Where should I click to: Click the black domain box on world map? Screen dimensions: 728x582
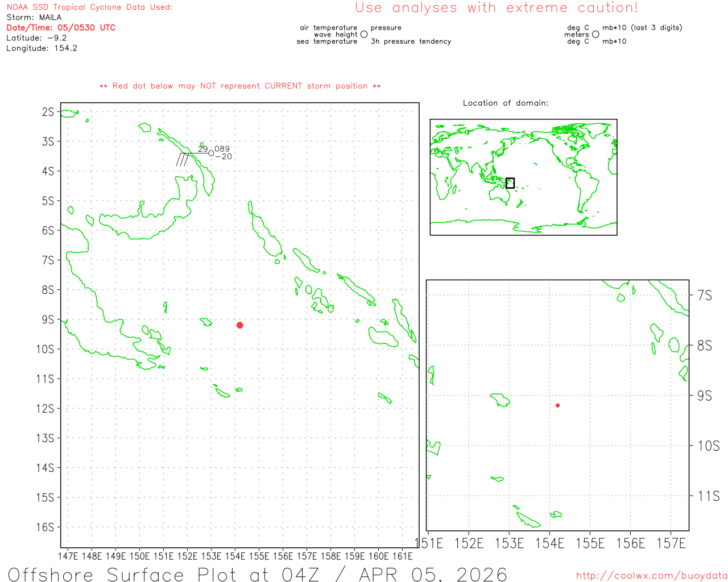click(x=510, y=183)
